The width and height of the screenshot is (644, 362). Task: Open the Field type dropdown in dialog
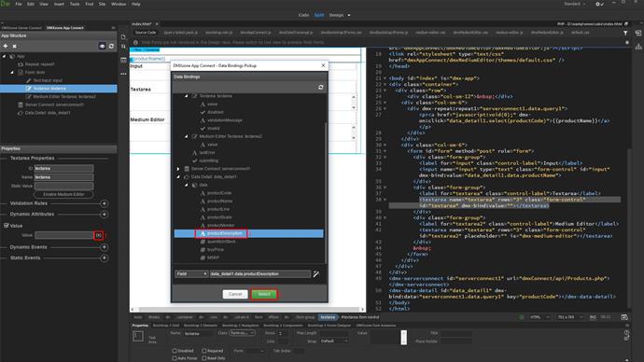coord(191,273)
